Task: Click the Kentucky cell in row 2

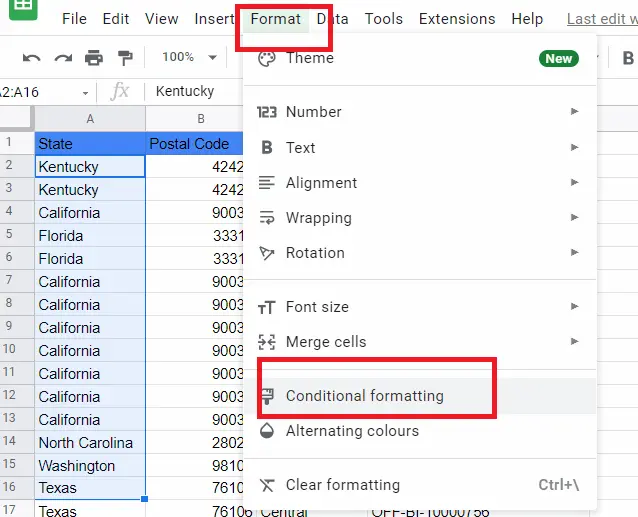Action: pos(90,166)
